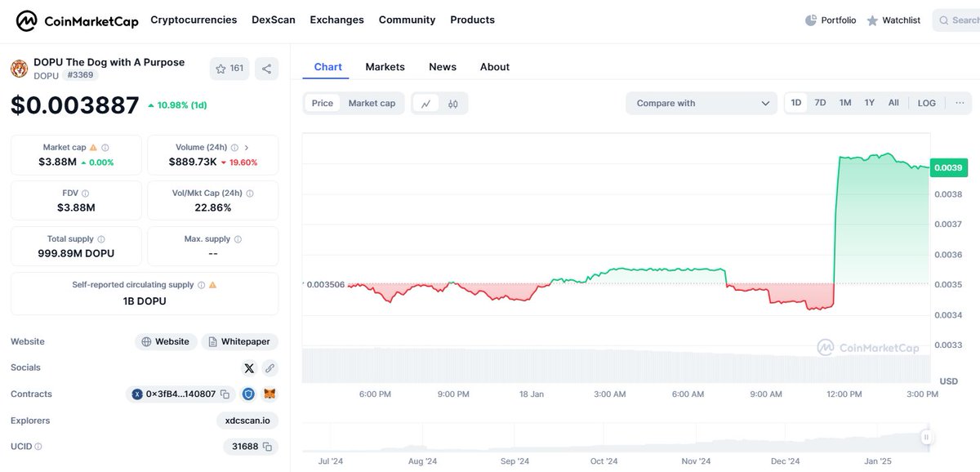Open the Exchanges nav menu
Image resolution: width=980 pixels, height=472 pixels.
[x=336, y=20]
